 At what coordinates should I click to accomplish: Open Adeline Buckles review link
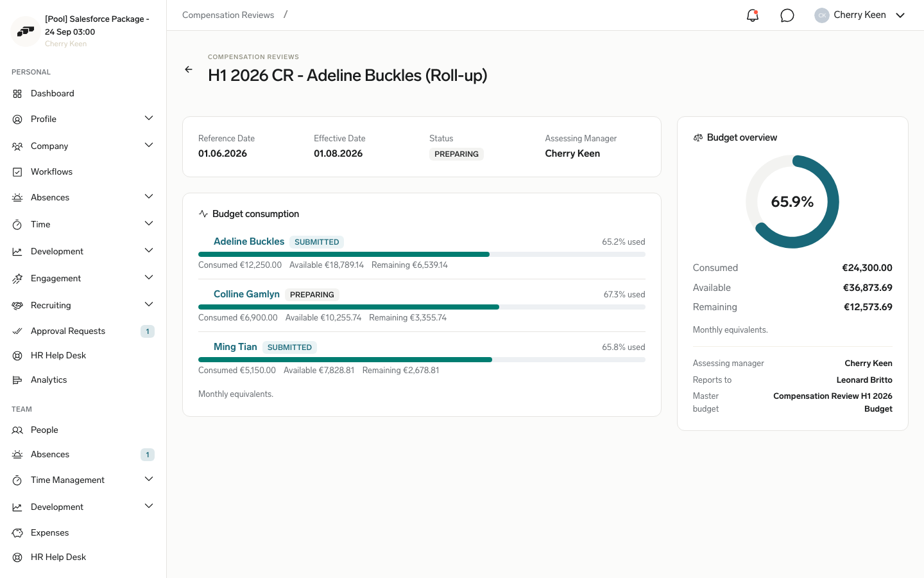249,241
